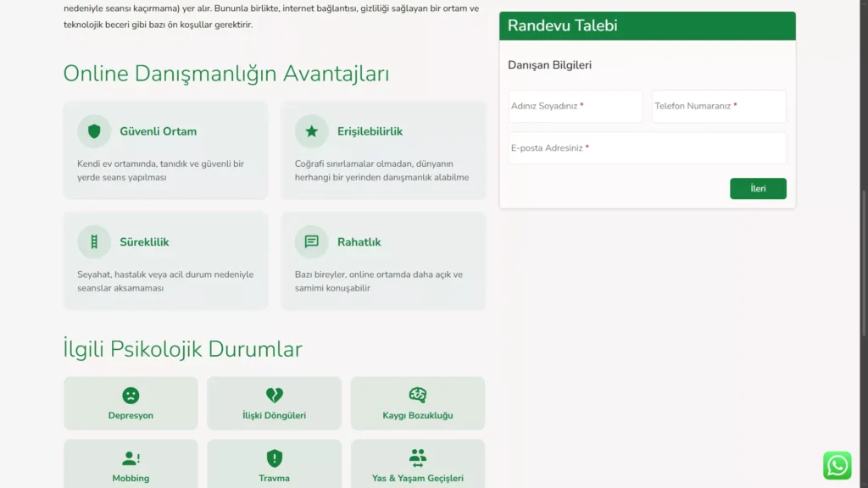Select the Telefon Numaranız field
The width and height of the screenshot is (868, 488).
pos(718,106)
